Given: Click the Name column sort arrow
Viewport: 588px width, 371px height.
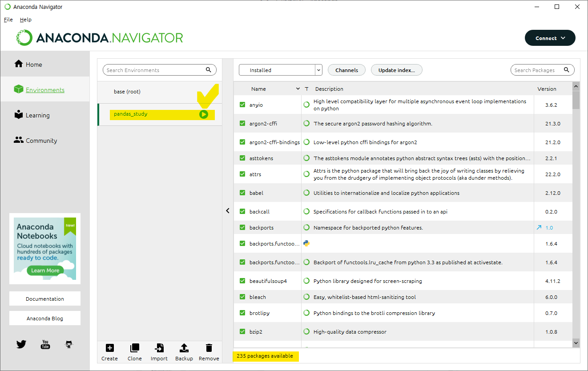Looking at the screenshot, I should click(x=298, y=89).
